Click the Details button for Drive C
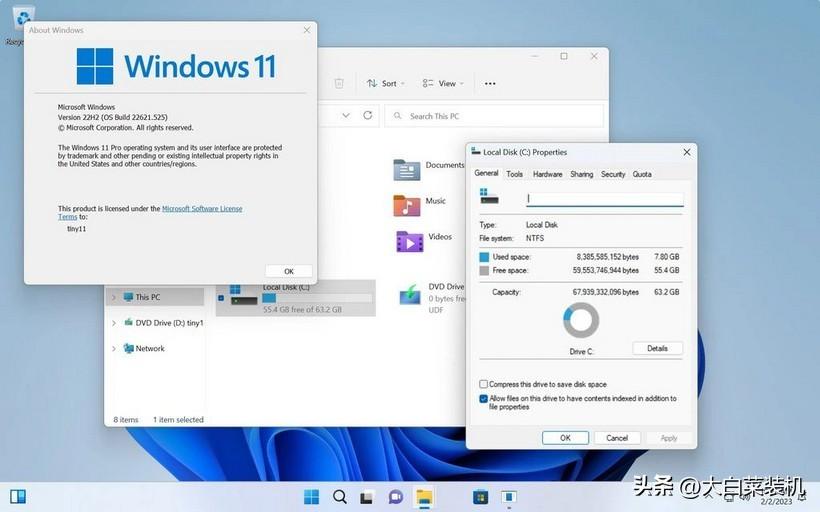The height and width of the screenshot is (512, 820). pos(657,348)
